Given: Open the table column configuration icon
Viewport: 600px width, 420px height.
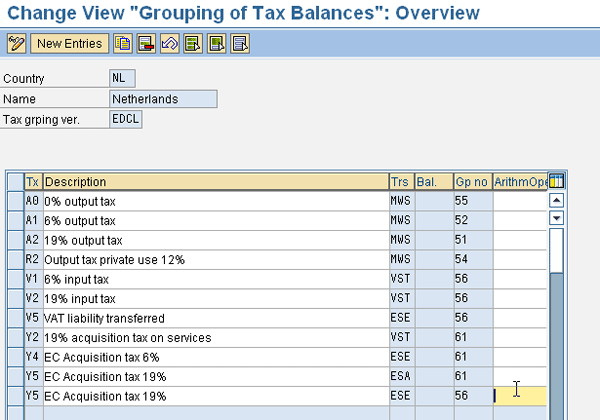Looking at the screenshot, I should click(x=557, y=181).
